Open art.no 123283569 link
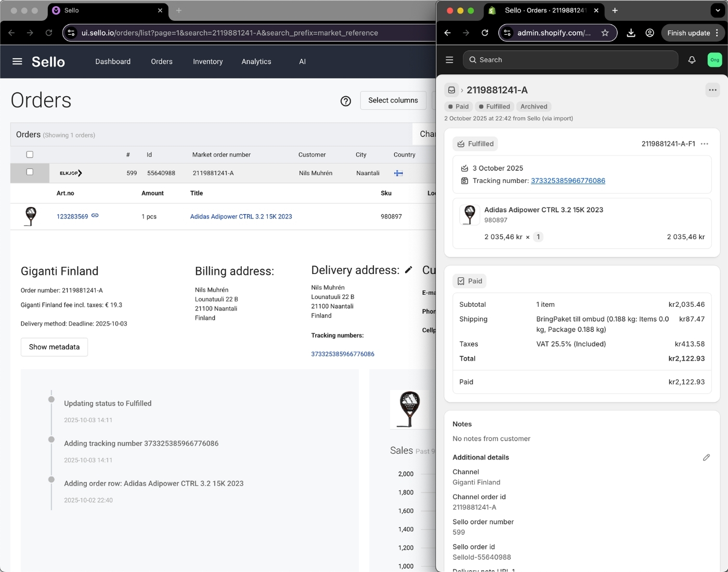728x572 pixels. (x=72, y=216)
